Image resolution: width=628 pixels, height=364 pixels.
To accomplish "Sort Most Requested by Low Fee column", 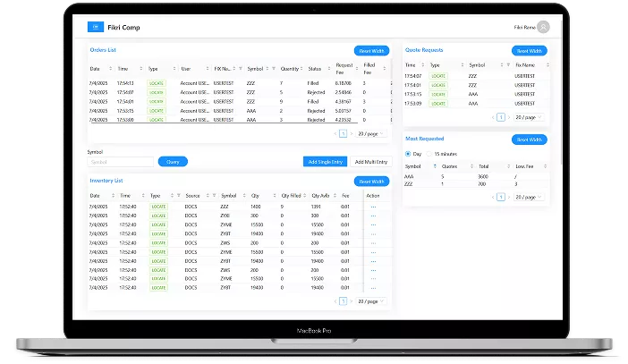I will pos(545,166).
